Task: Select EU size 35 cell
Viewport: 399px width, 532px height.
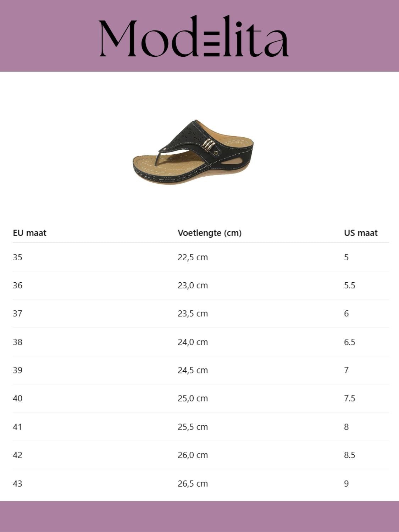Action: (17, 257)
